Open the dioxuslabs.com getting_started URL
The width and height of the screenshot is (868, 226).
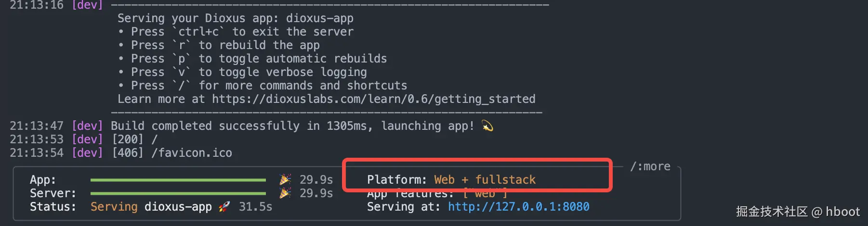(374, 99)
